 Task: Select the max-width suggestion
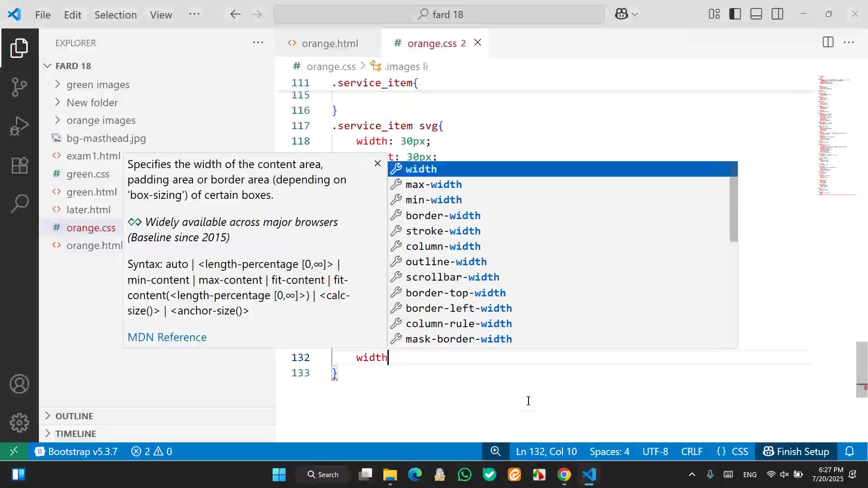point(433,184)
